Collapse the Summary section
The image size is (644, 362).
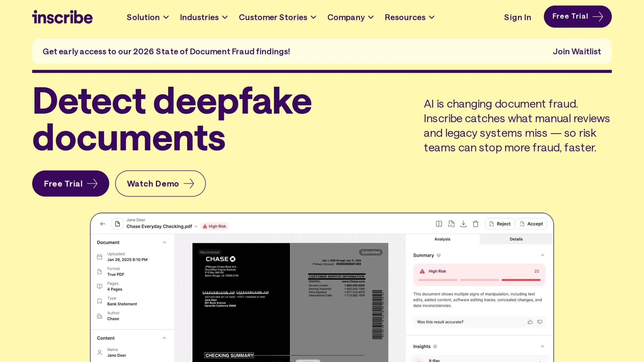coord(542,255)
